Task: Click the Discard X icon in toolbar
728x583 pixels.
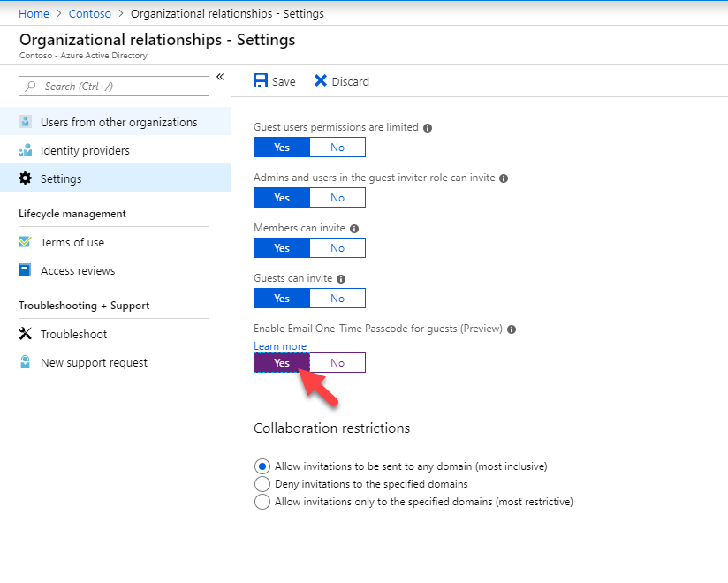Action: 322,80
